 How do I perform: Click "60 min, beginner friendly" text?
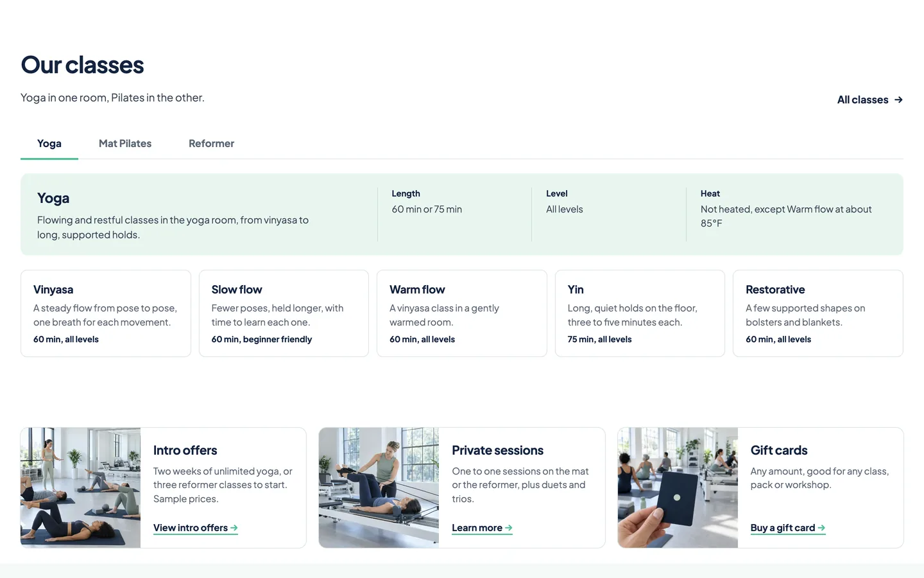[262, 339]
